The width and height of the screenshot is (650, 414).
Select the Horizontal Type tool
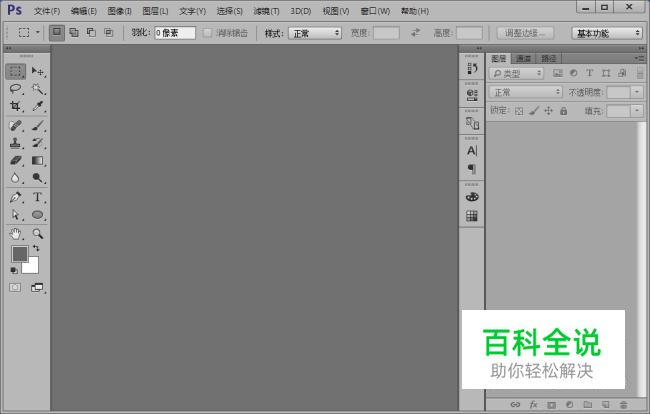38,197
